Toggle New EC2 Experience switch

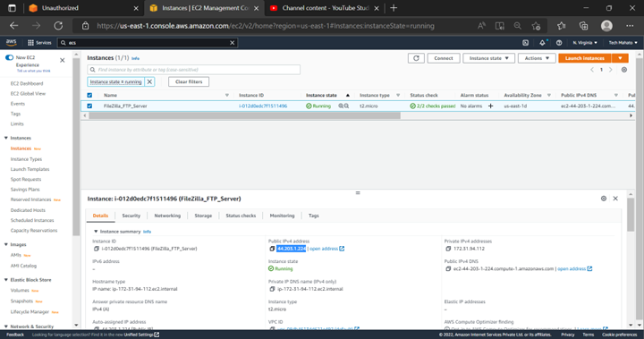click(10, 57)
